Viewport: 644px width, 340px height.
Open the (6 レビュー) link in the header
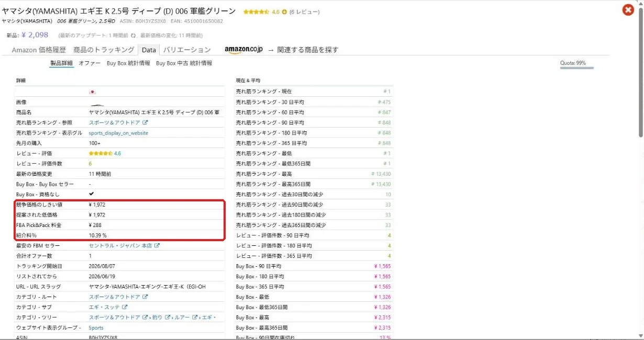[x=304, y=12]
